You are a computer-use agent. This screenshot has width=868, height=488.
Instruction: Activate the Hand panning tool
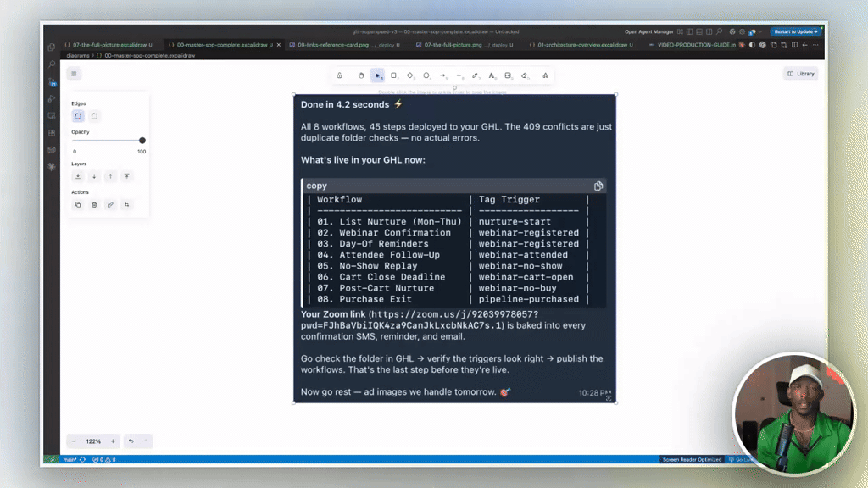pos(359,75)
